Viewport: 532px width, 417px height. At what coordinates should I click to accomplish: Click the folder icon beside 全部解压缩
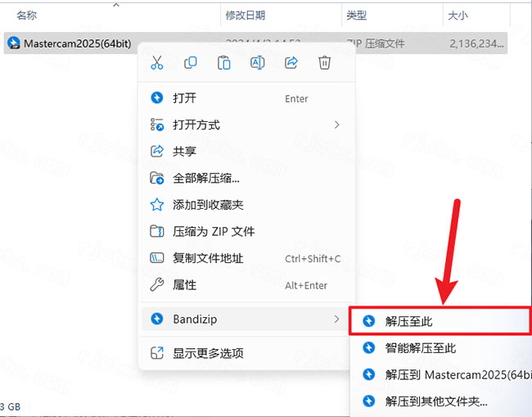click(157, 178)
